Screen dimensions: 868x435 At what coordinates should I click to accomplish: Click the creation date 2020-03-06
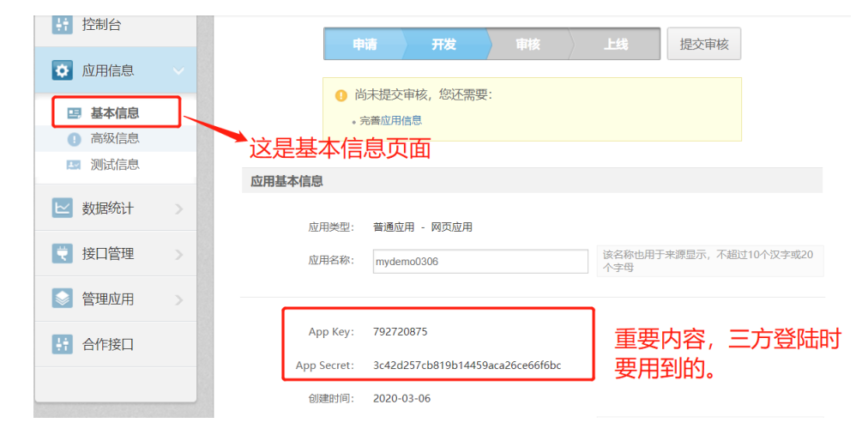click(x=402, y=398)
